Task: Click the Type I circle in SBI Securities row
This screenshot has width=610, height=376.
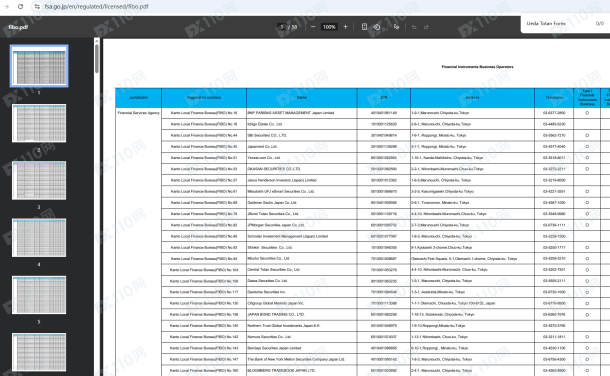Action: [x=587, y=135]
